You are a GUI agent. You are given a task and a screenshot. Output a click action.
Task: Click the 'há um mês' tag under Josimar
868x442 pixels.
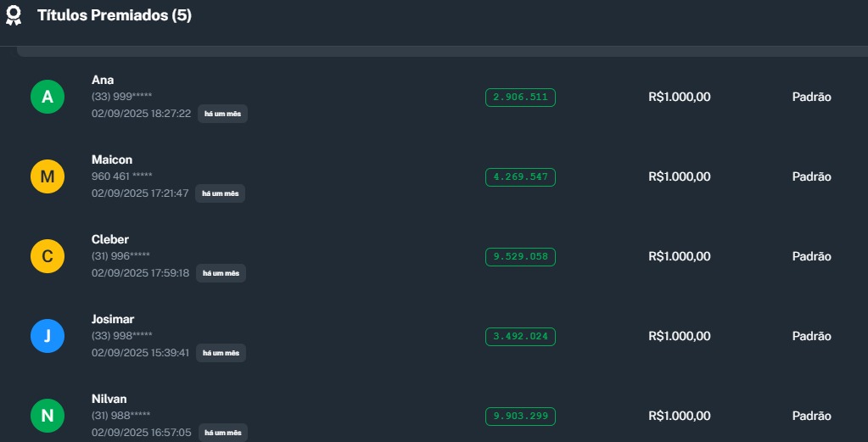coord(221,353)
